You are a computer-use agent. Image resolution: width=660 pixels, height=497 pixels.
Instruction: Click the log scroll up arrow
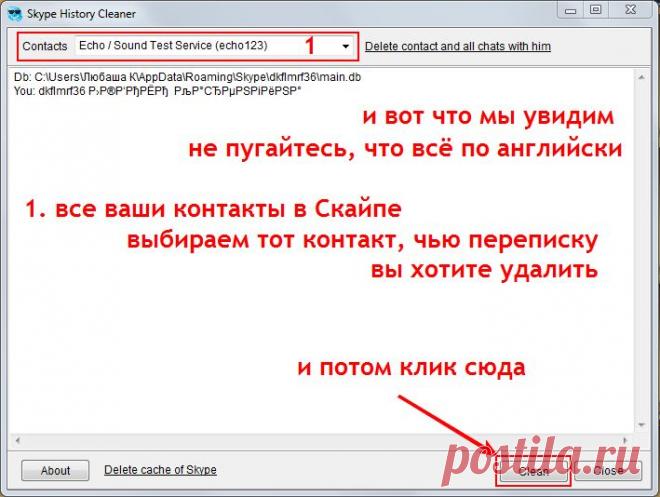641,77
